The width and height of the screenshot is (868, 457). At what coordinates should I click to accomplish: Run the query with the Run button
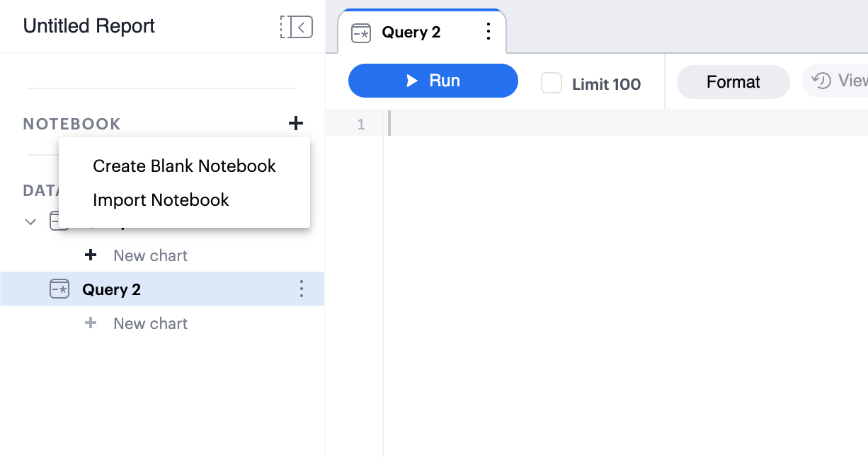(x=433, y=81)
